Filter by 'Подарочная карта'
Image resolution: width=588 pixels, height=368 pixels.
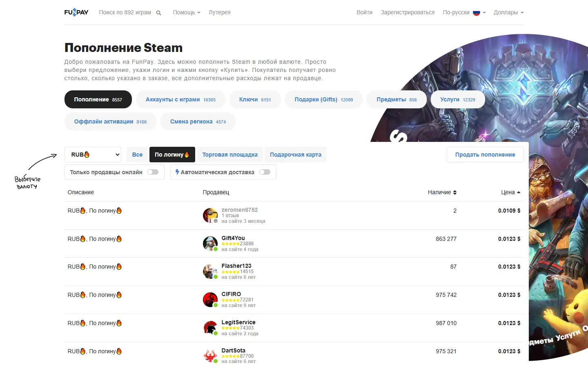point(296,155)
